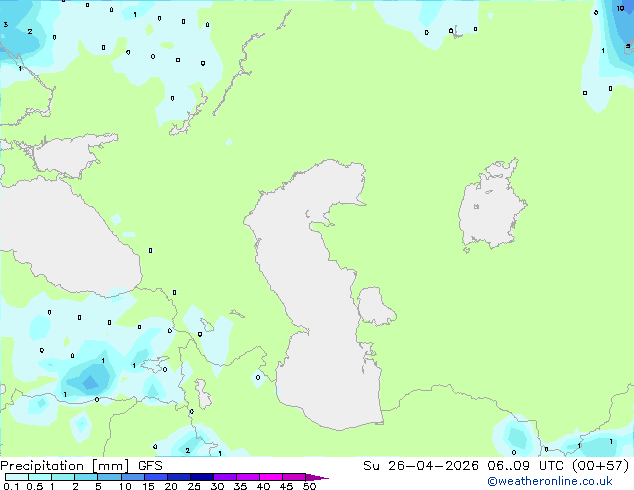Viewport: 634px width, 490px height.
Task: Select the 1–2 mm legend color swatch
Action: (63, 477)
